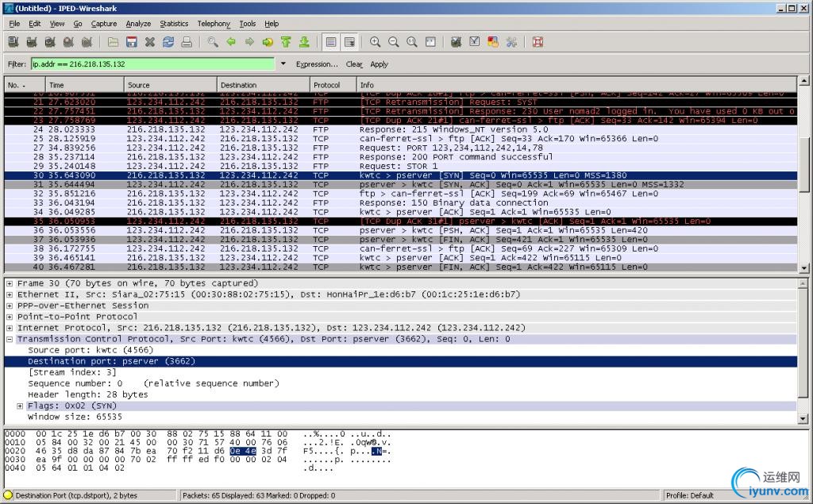
Task: Click the Apply filter button
Action: pyautogui.click(x=380, y=64)
